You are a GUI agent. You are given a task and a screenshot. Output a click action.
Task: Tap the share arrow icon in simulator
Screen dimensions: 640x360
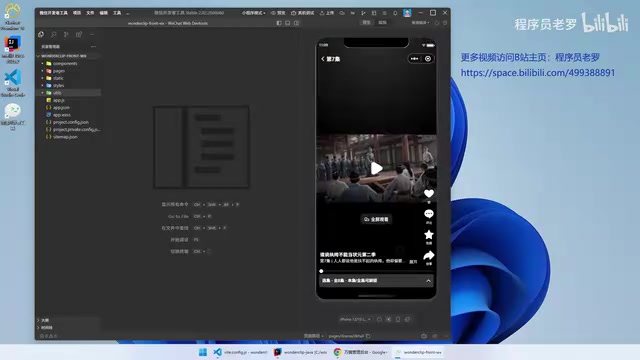point(429,256)
